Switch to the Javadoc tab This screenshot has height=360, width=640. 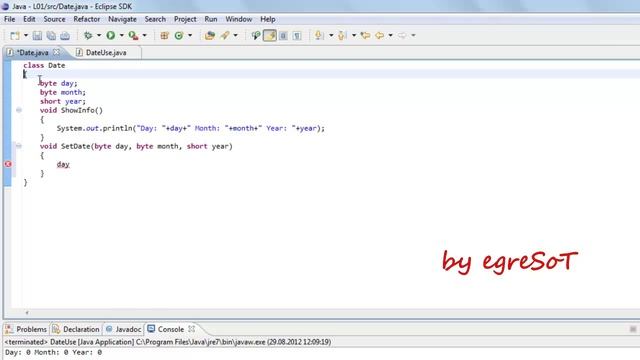[124, 329]
